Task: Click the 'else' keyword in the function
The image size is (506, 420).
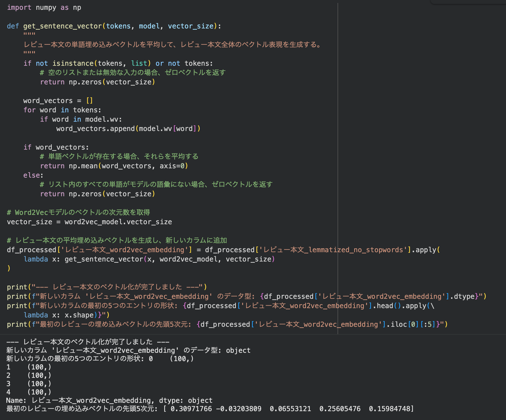Action: coord(32,175)
